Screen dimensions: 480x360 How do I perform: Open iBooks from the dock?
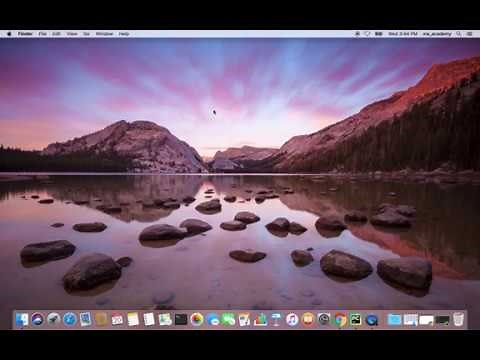pos(308,320)
